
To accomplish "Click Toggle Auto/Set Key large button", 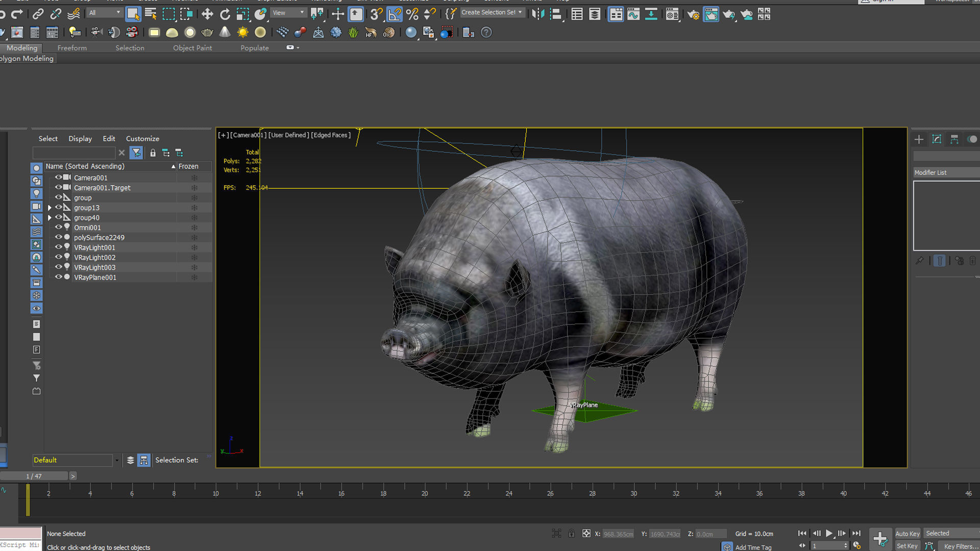I will pyautogui.click(x=880, y=539).
